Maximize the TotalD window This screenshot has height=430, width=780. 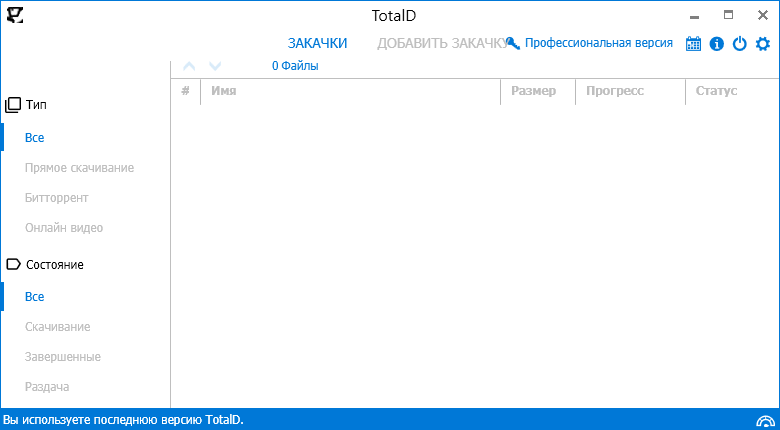(728, 15)
